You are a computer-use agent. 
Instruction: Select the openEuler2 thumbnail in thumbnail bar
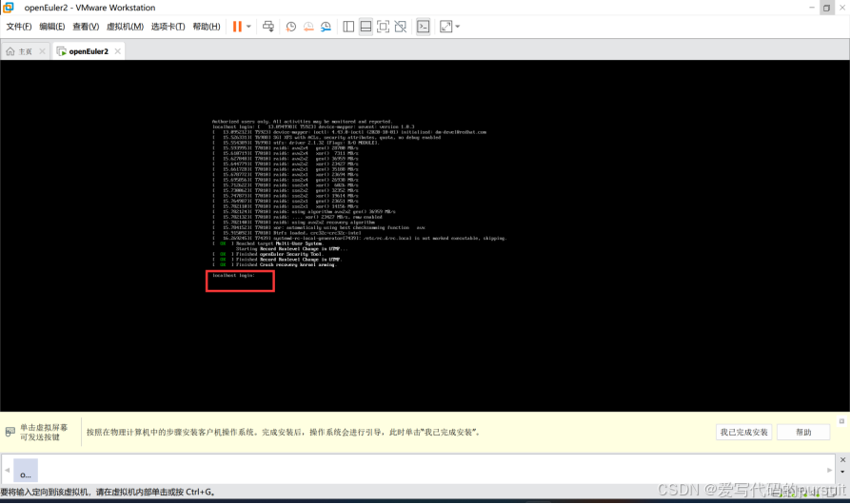26,470
